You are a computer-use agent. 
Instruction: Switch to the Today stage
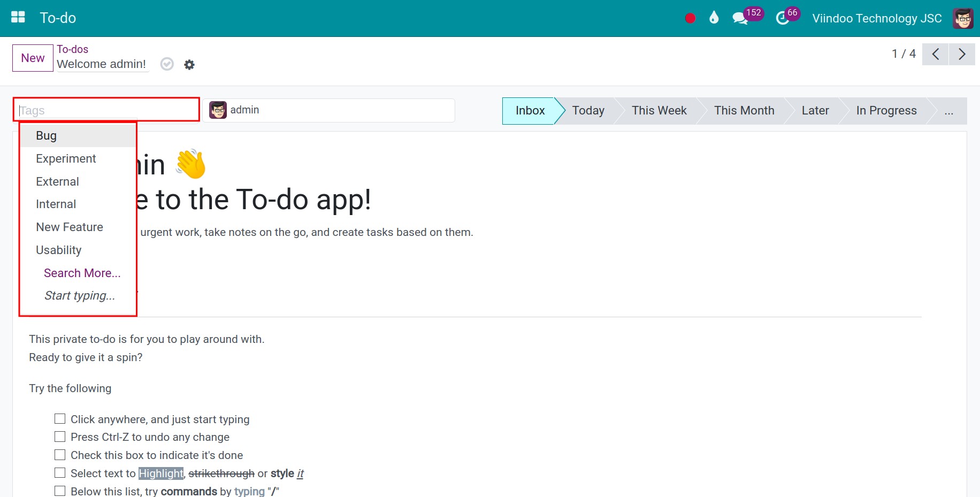click(588, 111)
